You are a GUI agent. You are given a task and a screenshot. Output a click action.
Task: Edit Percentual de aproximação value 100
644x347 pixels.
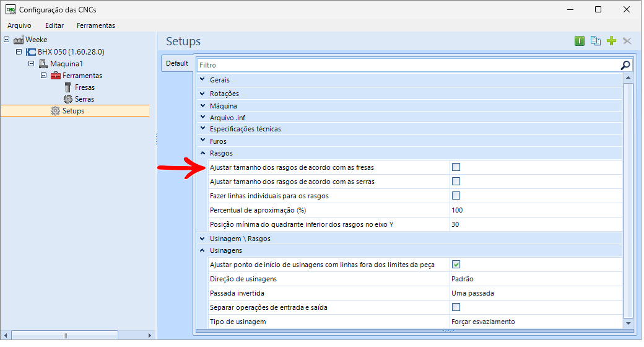536,210
